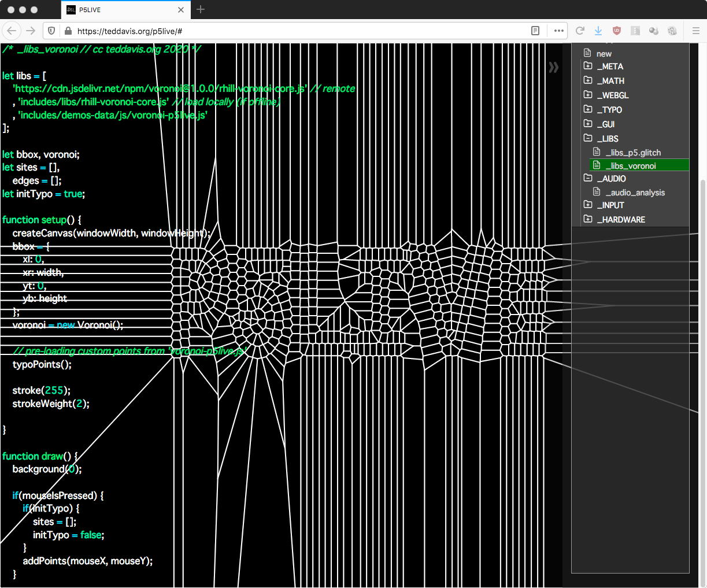707x588 pixels.
Task: Open the _libs_p5.glitch sketch
Action: tap(632, 153)
